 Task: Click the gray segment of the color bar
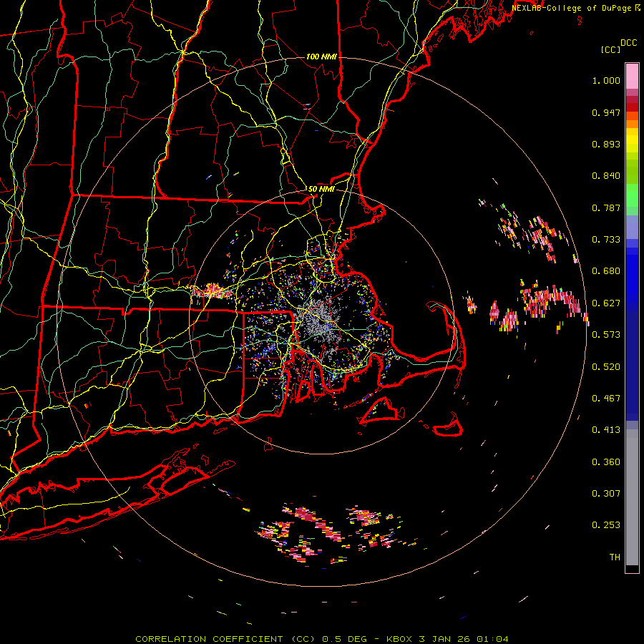pos(632,497)
